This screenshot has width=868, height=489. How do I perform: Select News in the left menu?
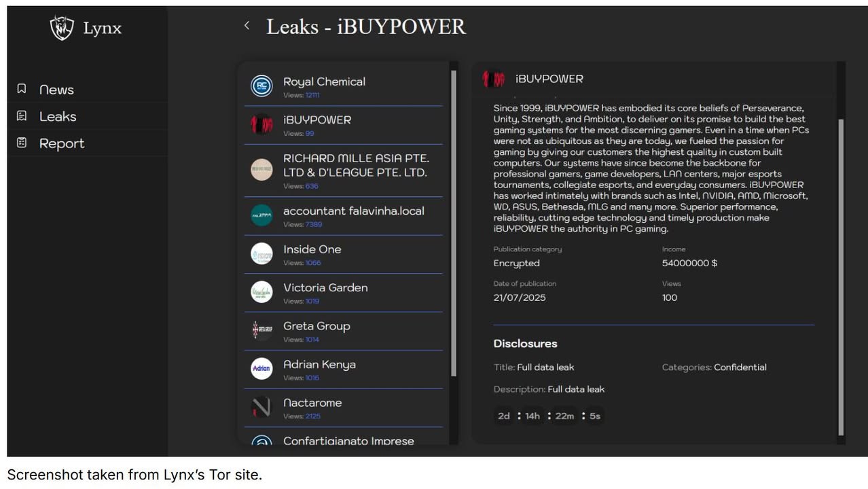tap(56, 89)
